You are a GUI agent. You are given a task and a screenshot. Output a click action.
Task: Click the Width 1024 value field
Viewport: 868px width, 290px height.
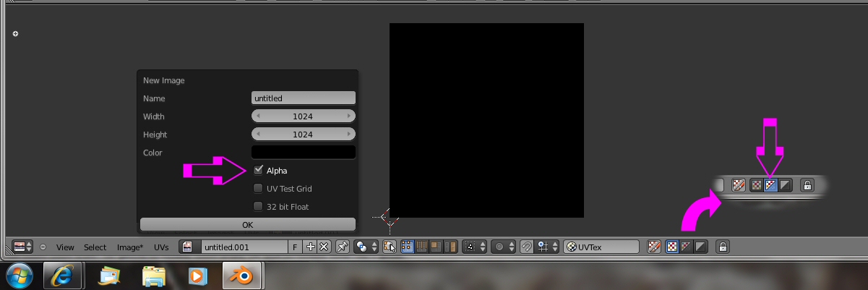pos(304,116)
